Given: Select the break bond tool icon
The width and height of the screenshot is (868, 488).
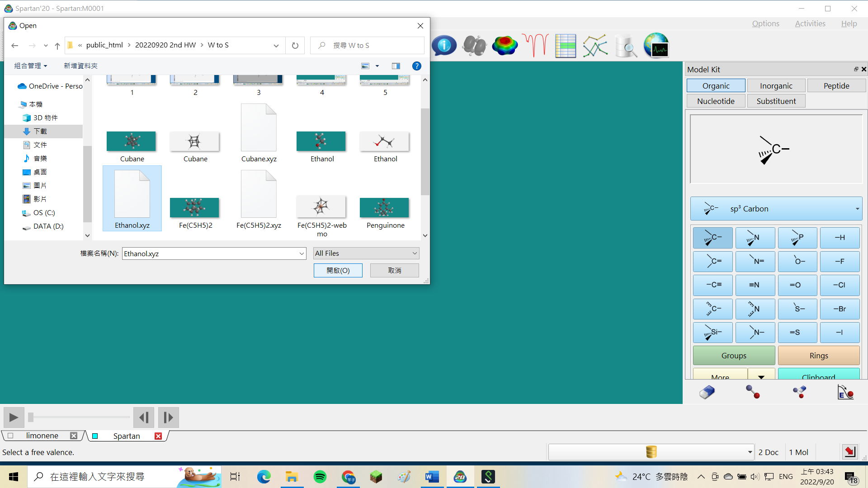Looking at the screenshot, I should click(x=799, y=392).
